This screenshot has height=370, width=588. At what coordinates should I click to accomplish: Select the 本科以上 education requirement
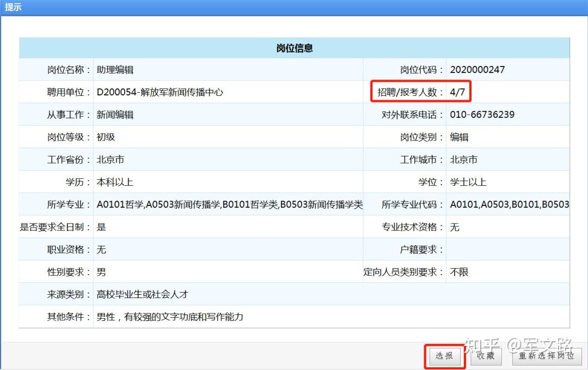(x=115, y=181)
